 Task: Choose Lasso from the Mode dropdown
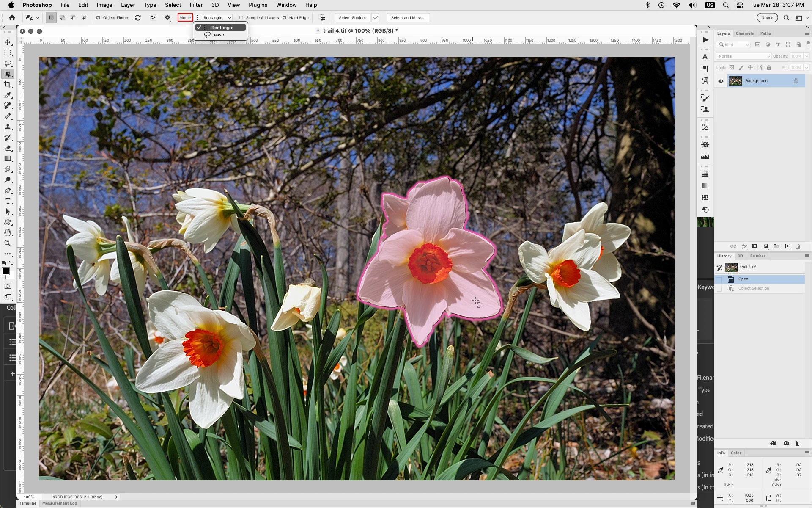click(218, 35)
